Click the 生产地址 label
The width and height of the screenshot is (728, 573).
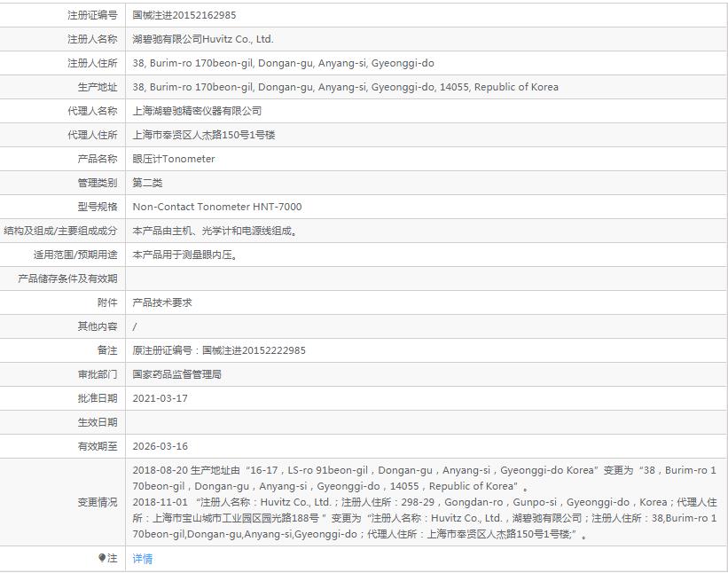(x=98, y=87)
